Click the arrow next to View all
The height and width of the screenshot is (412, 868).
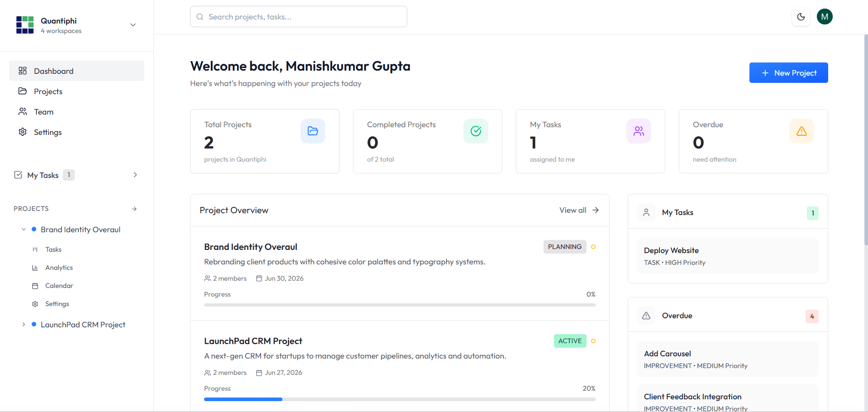pyautogui.click(x=596, y=210)
